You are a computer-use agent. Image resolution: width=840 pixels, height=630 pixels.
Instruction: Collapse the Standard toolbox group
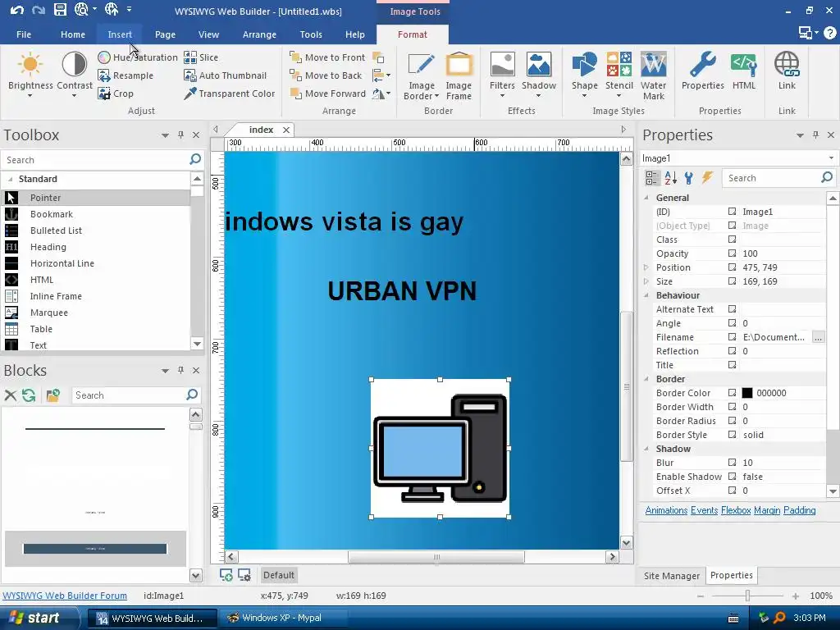point(10,179)
